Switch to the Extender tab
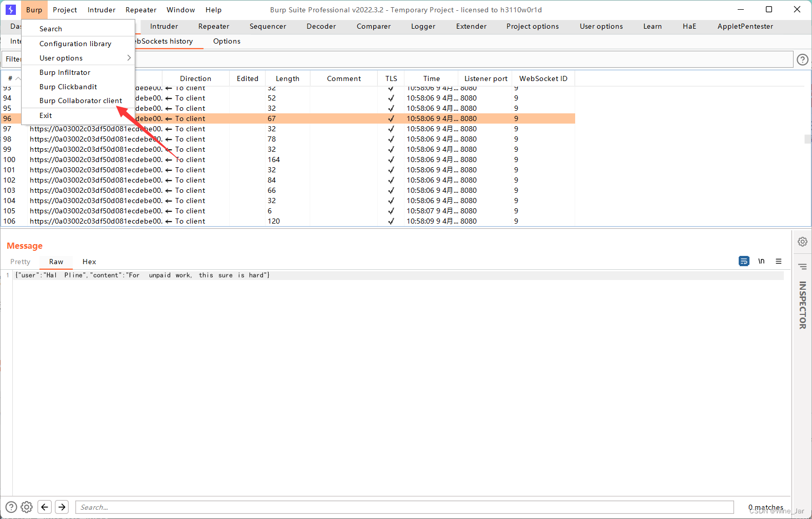 pyautogui.click(x=471, y=26)
